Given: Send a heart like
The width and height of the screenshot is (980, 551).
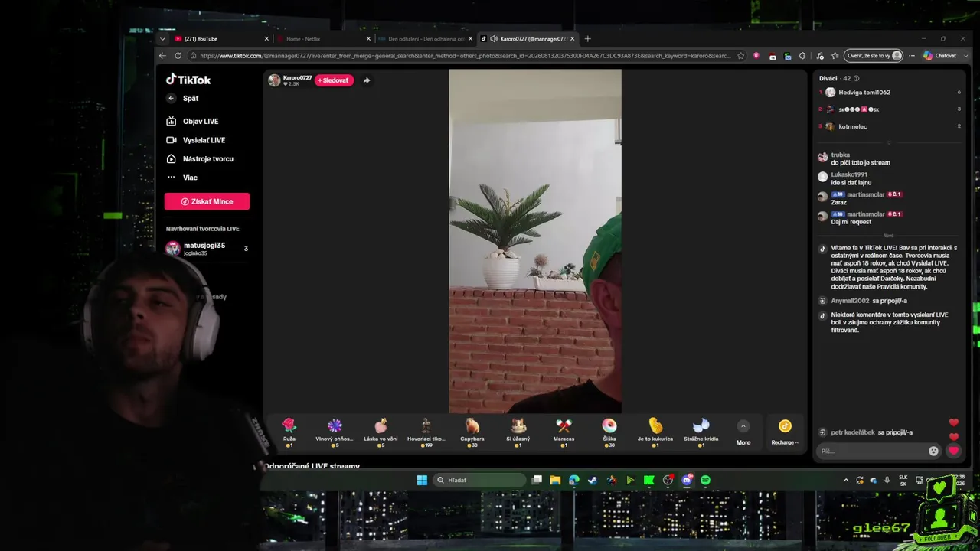Looking at the screenshot, I should 953,451.
